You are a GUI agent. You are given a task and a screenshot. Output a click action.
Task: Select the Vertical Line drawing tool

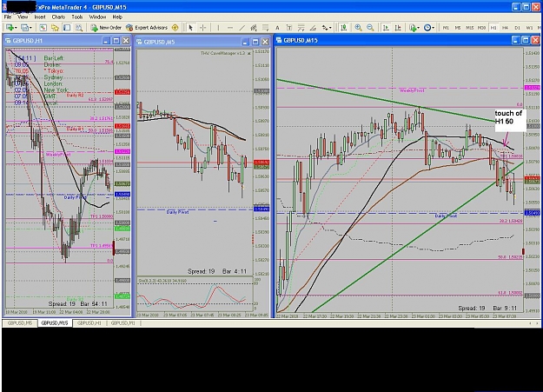(218, 28)
